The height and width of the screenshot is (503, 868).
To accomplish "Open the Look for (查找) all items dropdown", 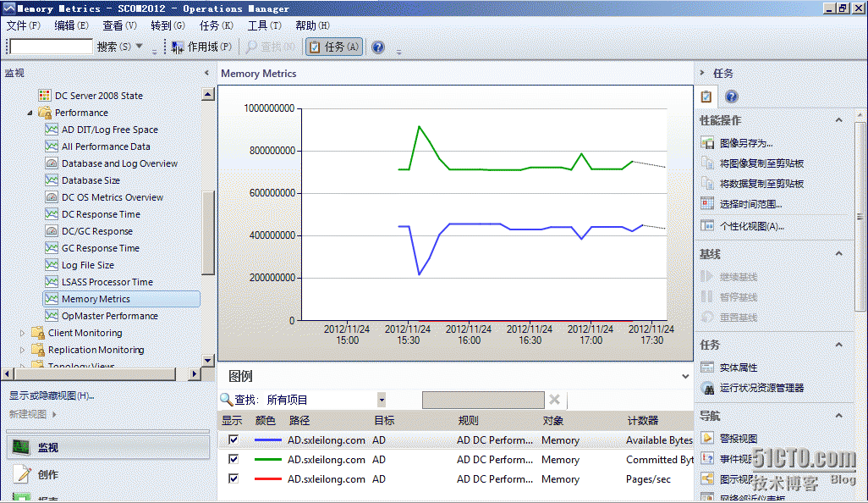I will 382,400.
